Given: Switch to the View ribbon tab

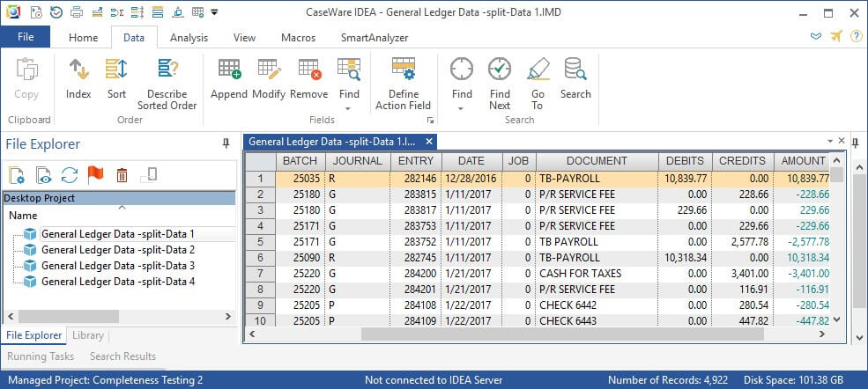Looking at the screenshot, I should [244, 38].
